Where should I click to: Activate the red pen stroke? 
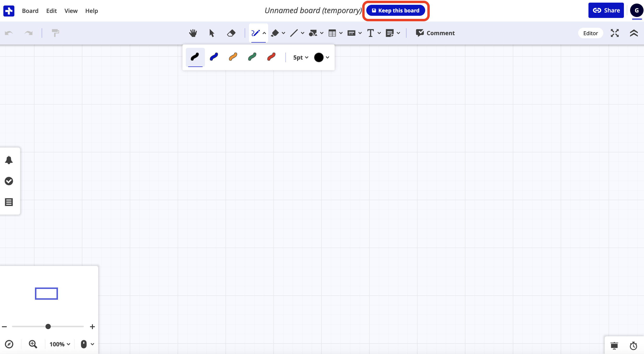271,57
